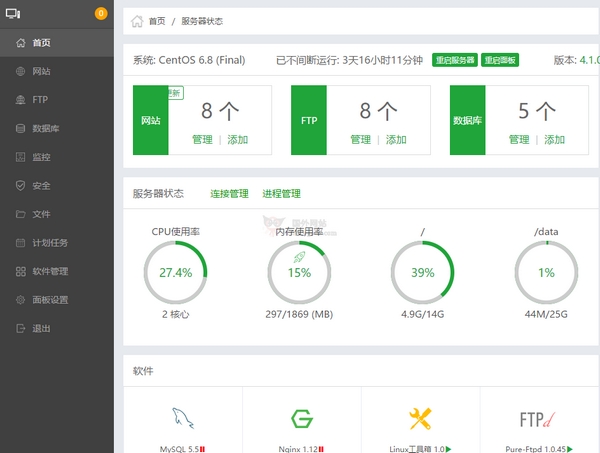Click 退出 to log out

point(41,328)
